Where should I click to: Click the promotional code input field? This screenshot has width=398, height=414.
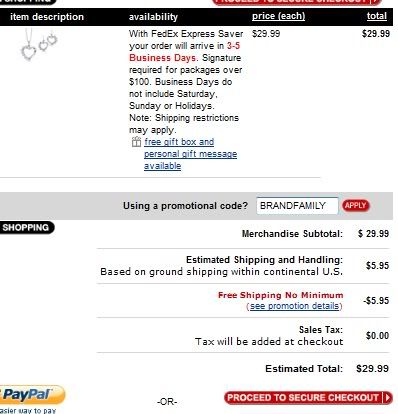coord(297,206)
